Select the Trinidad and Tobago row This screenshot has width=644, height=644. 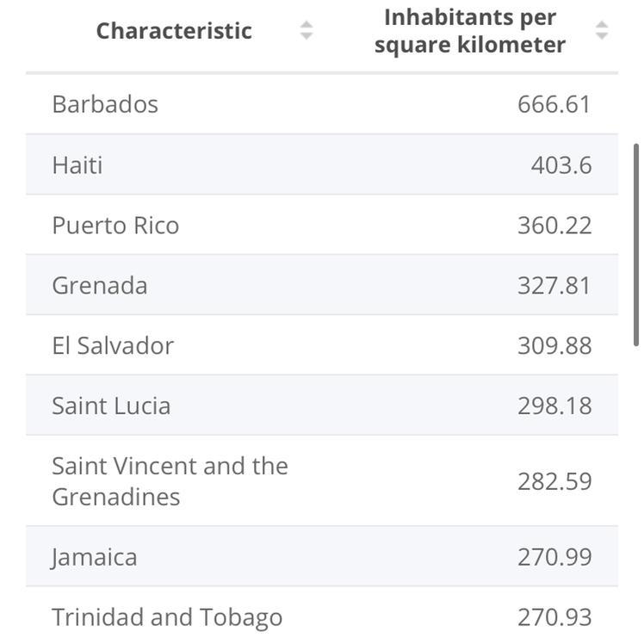322,616
